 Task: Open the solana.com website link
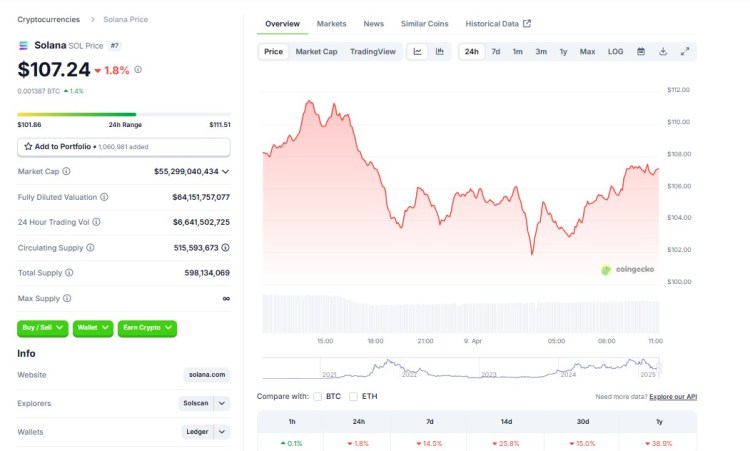click(x=208, y=374)
